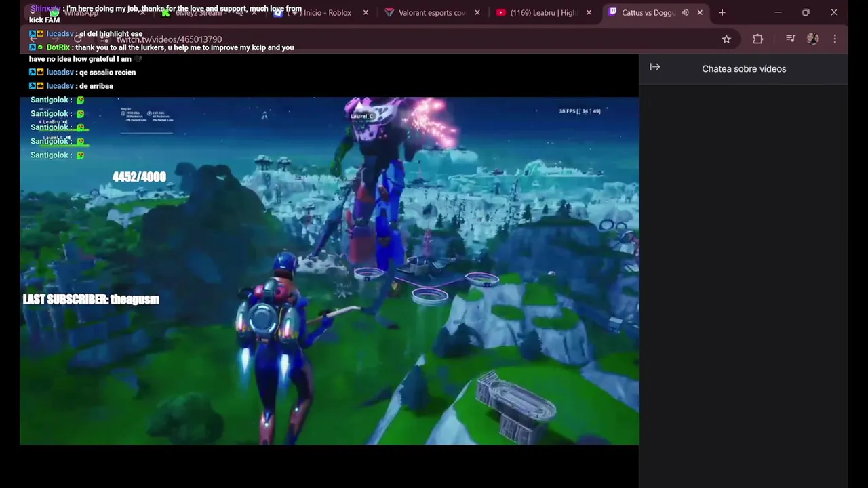The image size is (868, 488).
Task: Bookmark this page with the star
Action: click(x=726, y=39)
